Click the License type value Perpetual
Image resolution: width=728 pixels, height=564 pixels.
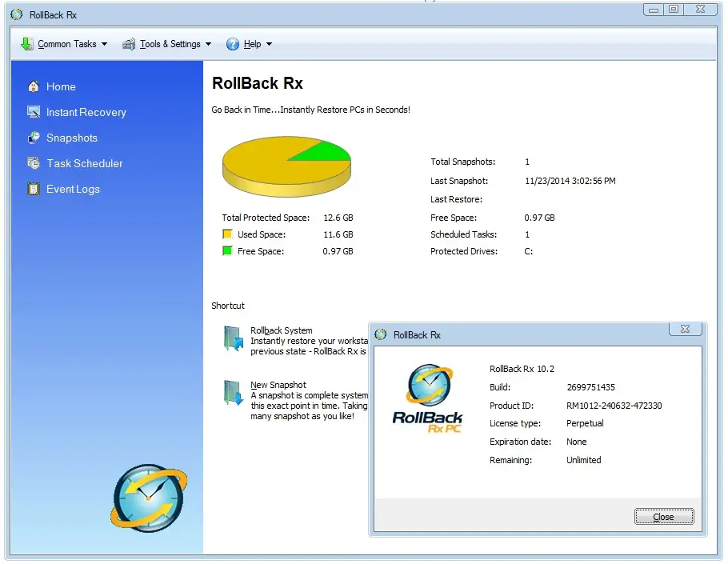(585, 423)
